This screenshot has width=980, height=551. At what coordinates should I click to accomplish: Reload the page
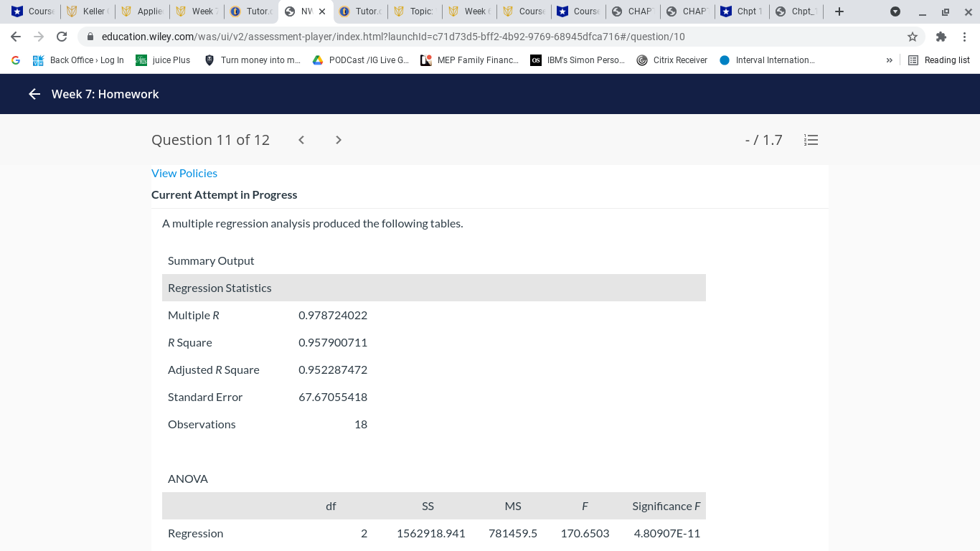coord(62,37)
